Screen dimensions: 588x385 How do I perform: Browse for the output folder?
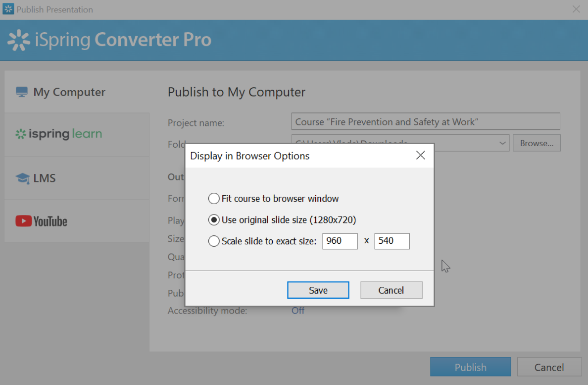pyautogui.click(x=537, y=143)
